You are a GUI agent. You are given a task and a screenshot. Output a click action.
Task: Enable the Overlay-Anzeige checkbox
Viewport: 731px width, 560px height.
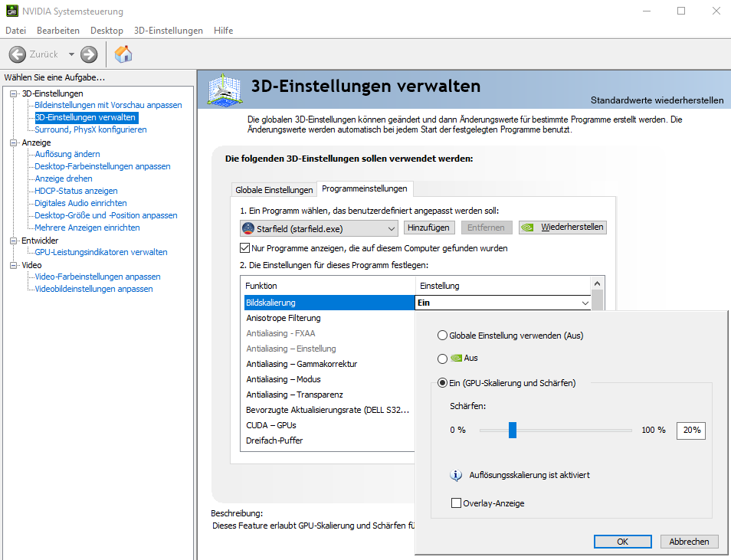[x=456, y=503]
